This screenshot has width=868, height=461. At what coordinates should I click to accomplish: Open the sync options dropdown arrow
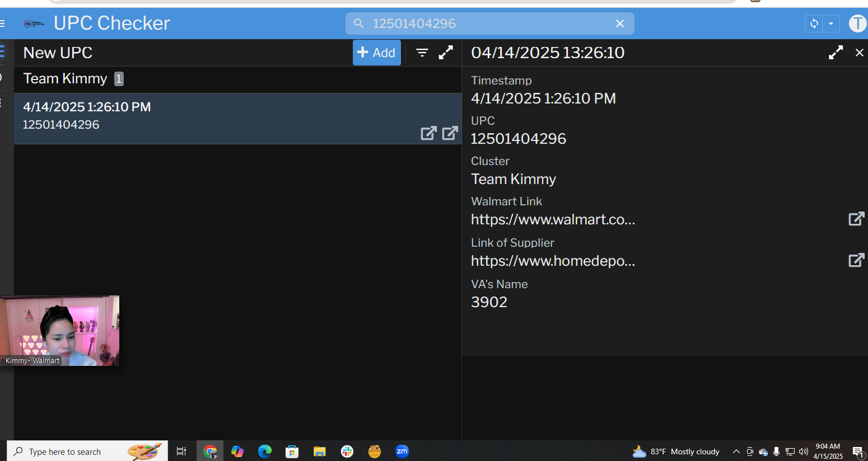point(831,23)
